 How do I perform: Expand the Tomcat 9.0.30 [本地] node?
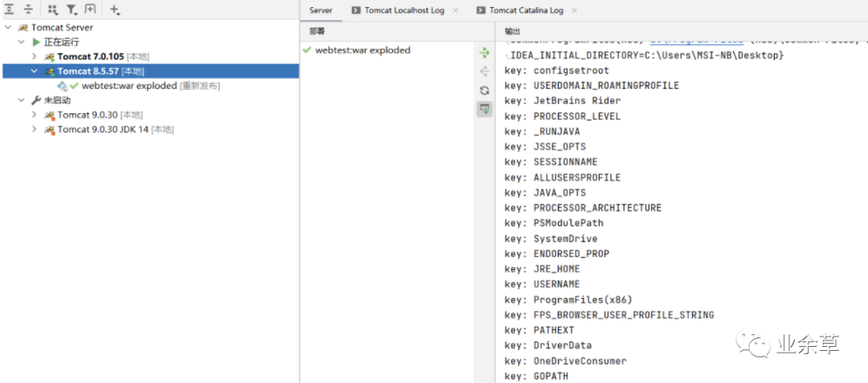click(35, 115)
